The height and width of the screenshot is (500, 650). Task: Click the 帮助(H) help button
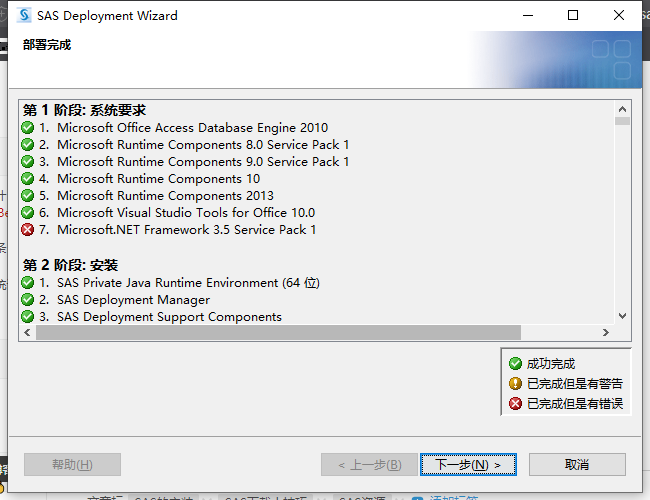[73, 464]
